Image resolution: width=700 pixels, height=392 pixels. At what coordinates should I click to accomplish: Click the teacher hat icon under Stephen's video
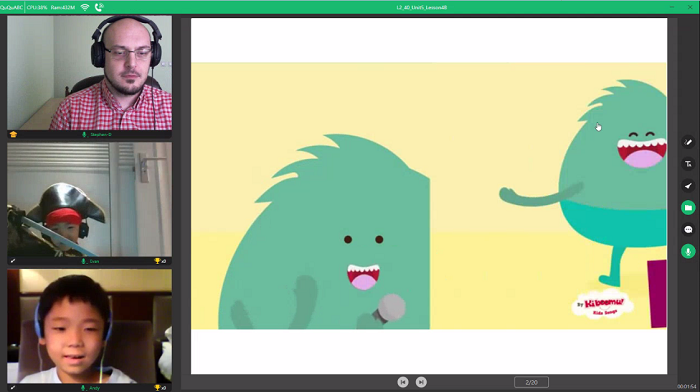coord(13,134)
